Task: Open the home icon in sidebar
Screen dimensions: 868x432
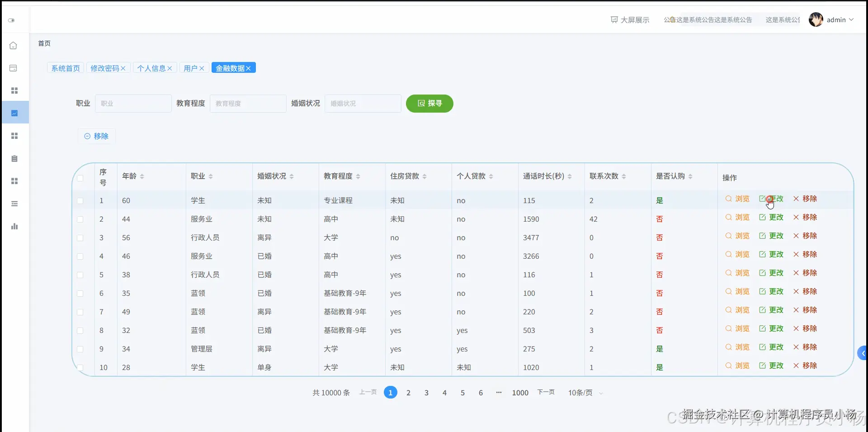Action: click(14, 45)
